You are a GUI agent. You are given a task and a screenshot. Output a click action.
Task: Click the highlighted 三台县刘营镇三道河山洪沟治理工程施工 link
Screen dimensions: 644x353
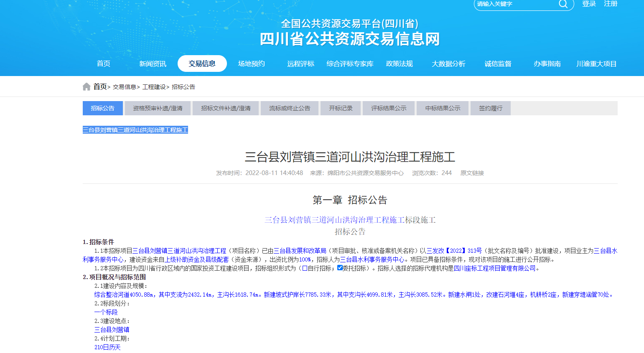(x=135, y=130)
